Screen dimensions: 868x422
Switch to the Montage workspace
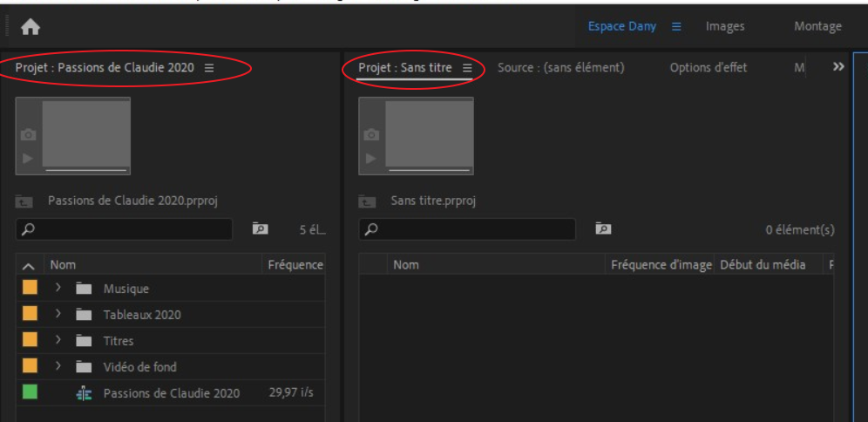pyautogui.click(x=817, y=26)
